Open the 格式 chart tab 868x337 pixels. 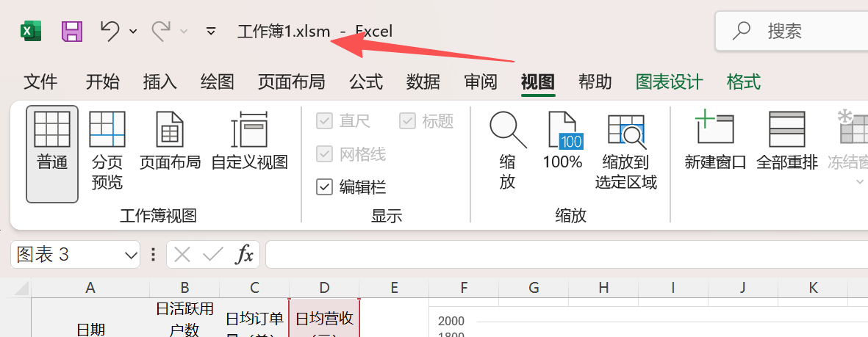click(744, 82)
